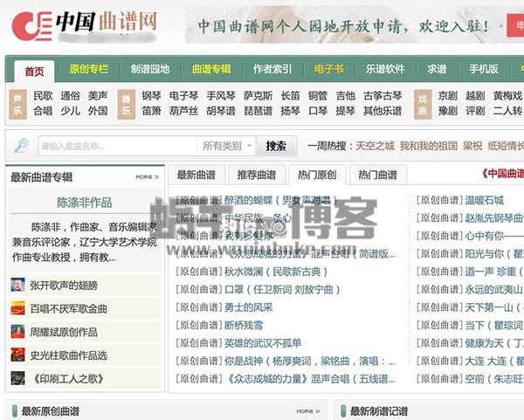The height and width of the screenshot is (420, 524).
Task: Click the hot search term 梁祝
Action: (472, 146)
